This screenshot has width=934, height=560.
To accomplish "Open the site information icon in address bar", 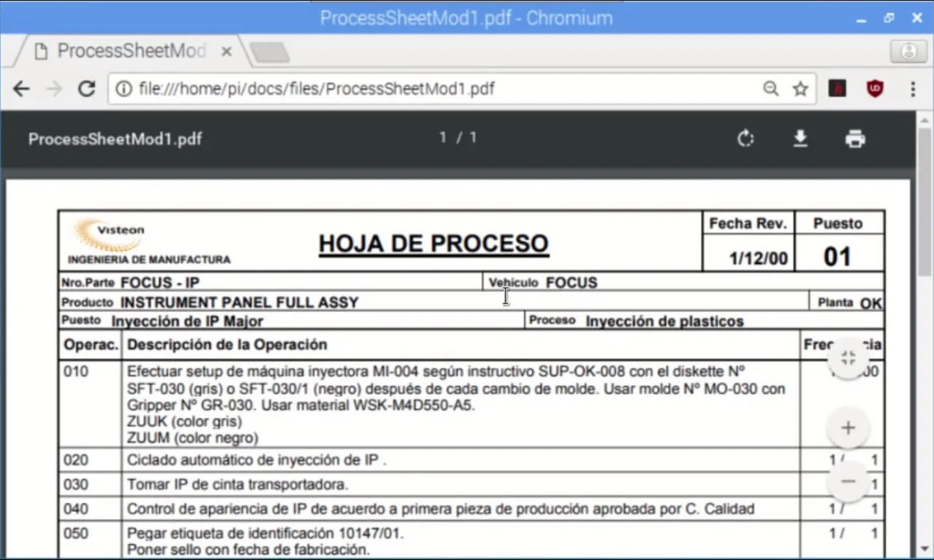I will coord(124,89).
